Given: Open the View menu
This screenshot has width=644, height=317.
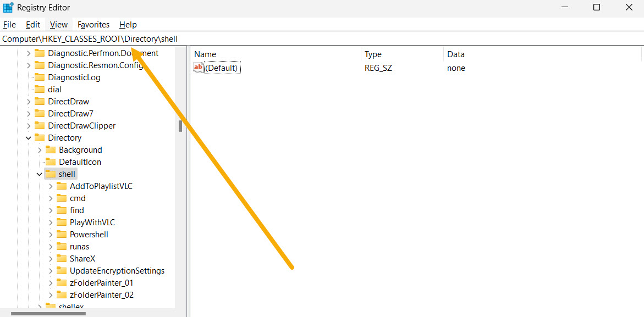Looking at the screenshot, I should (58, 24).
